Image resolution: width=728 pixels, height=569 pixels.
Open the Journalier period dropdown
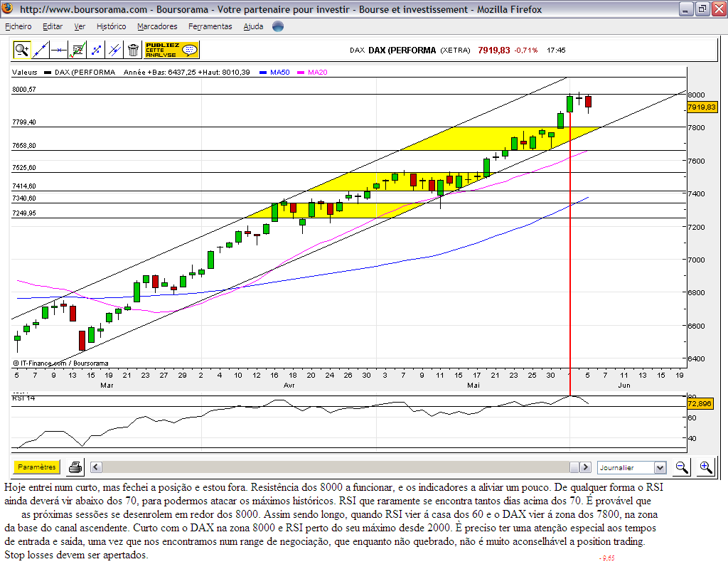(631, 467)
